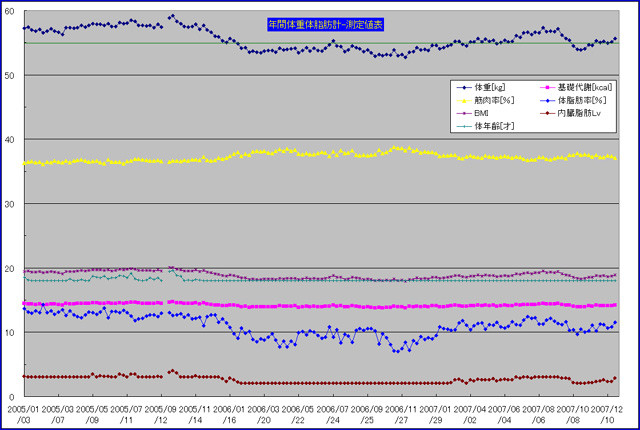Click the 基礎代謝[kcal] legend entry
640x430 pixels.
pos(576,87)
